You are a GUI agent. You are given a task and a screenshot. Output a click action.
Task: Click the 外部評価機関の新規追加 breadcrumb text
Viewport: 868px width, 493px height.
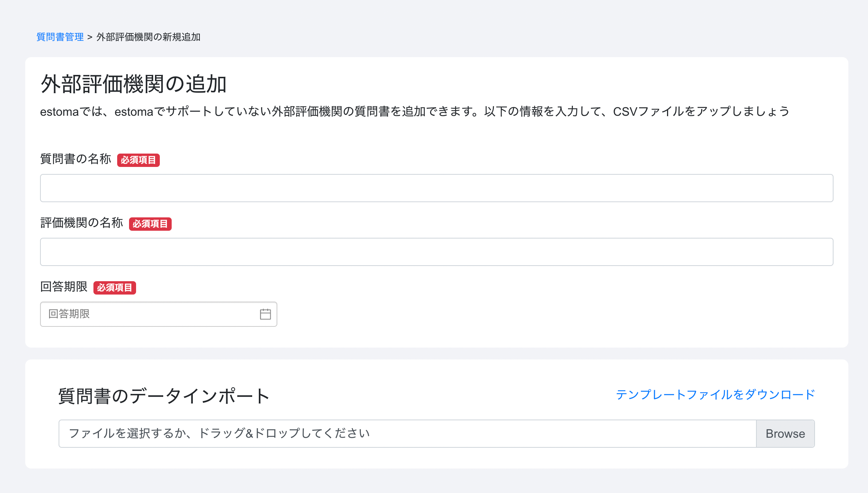pos(148,37)
